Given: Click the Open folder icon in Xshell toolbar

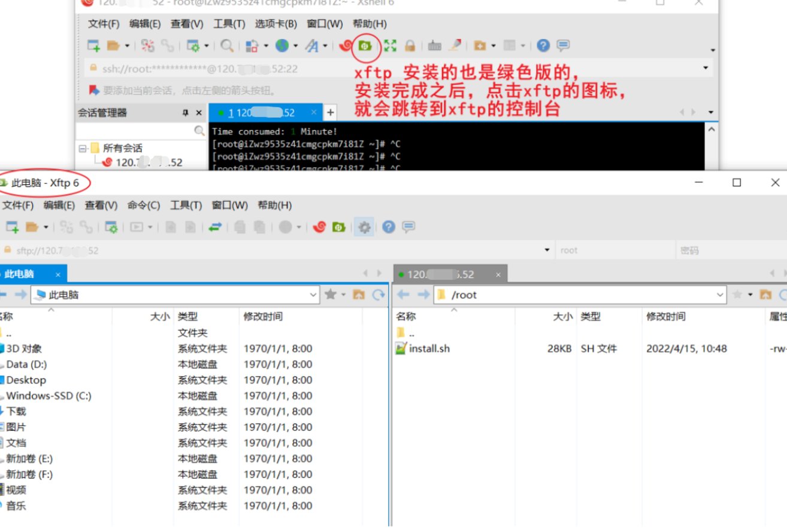Looking at the screenshot, I should tap(114, 46).
